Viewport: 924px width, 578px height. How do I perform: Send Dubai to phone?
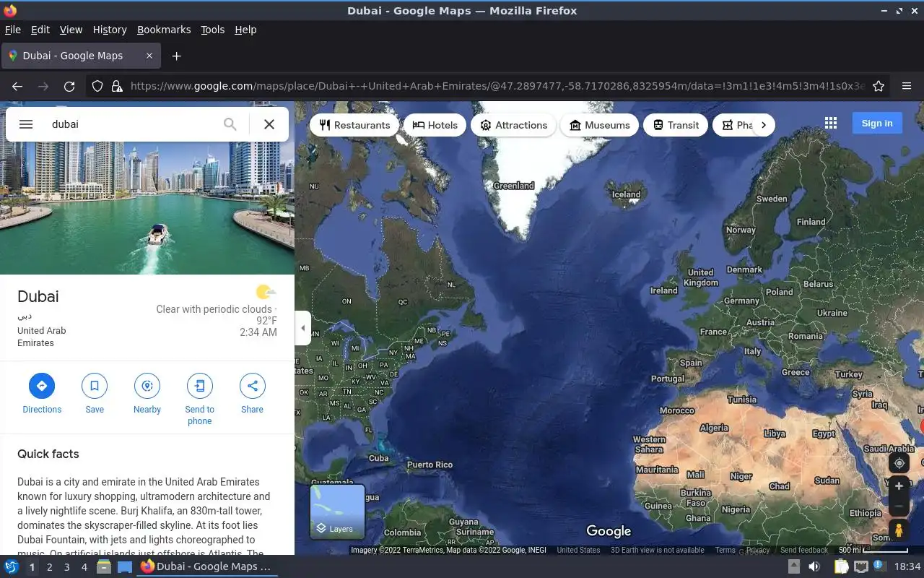[200, 399]
